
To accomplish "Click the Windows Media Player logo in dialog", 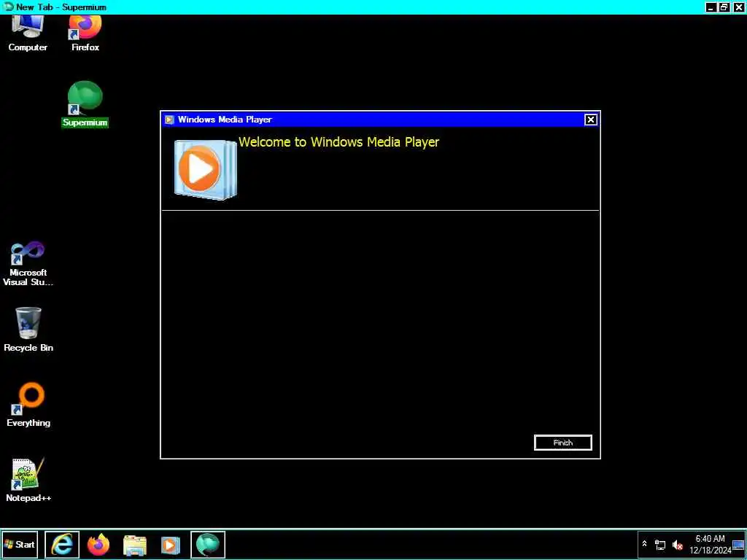I will (205, 168).
